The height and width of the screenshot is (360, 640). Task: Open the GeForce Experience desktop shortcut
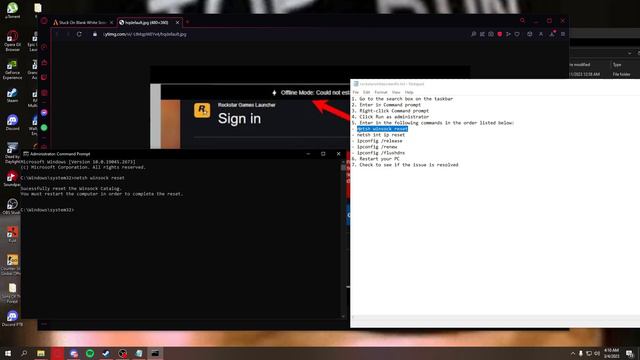[12, 69]
